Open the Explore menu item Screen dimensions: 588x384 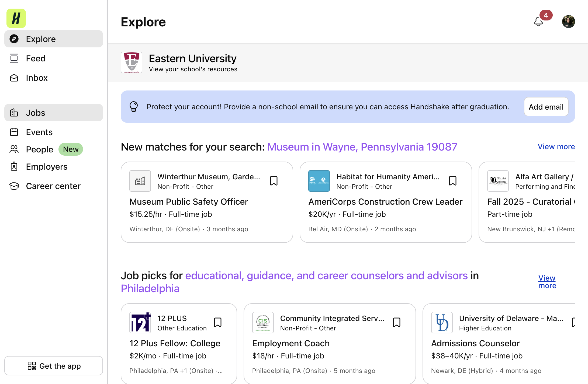click(x=54, y=39)
